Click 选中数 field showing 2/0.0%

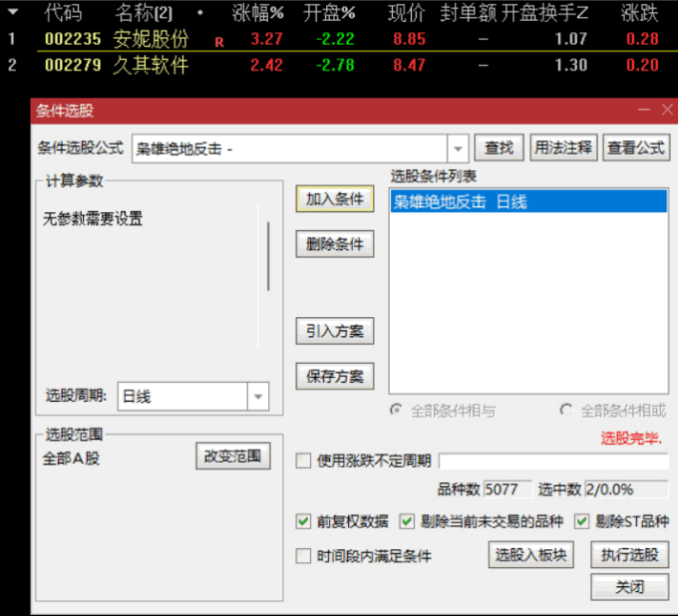point(626,489)
